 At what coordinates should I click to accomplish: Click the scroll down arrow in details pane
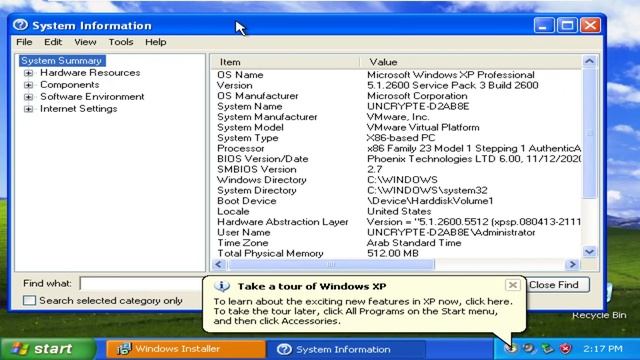click(x=589, y=252)
